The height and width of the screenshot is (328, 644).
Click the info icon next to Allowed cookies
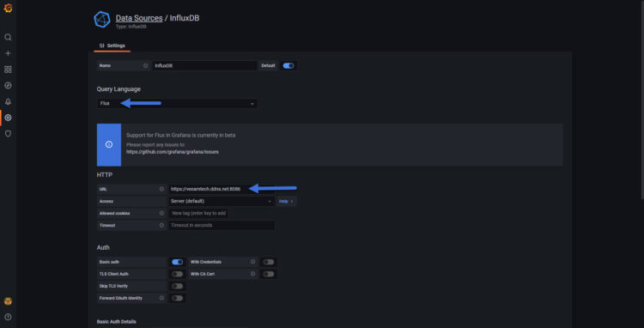pos(161,213)
